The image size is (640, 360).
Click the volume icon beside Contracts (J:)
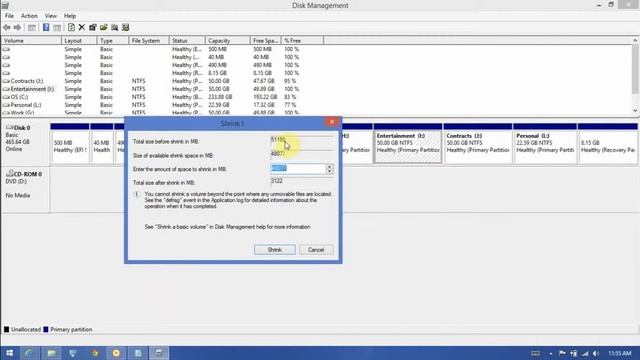coord(6,81)
